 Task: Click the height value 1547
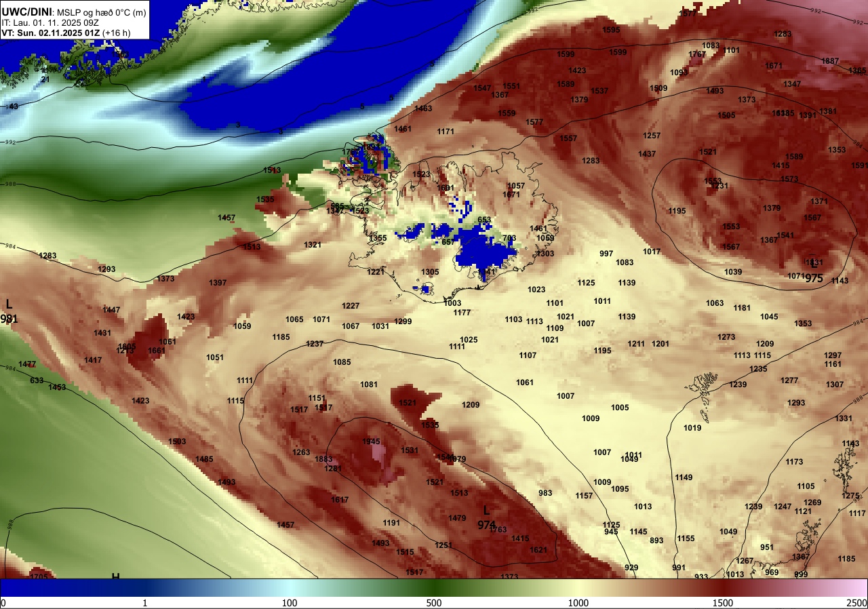point(482,88)
